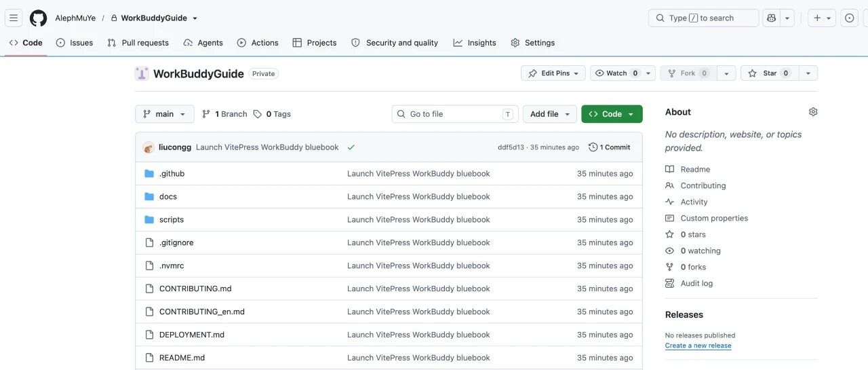Click the Go to file search field
This screenshot has height=370, width=868.
click(x=455, y=114)
